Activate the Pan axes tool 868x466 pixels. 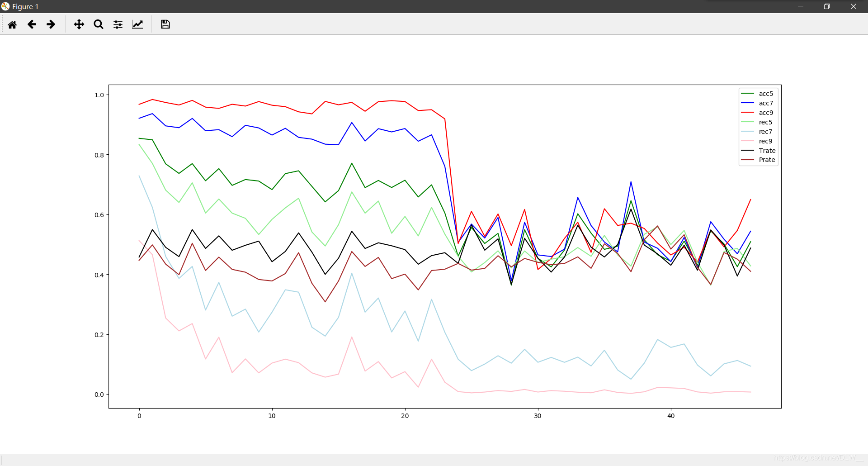tap(79, 24)
